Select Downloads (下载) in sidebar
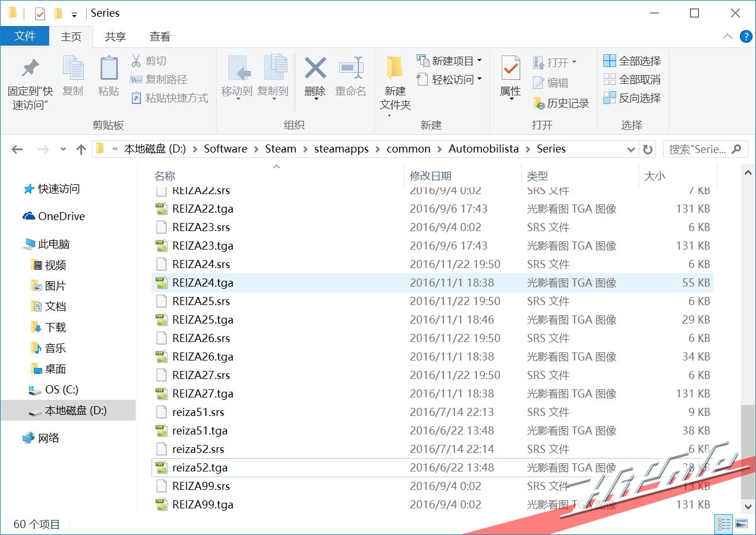 [x=49, y=327]
